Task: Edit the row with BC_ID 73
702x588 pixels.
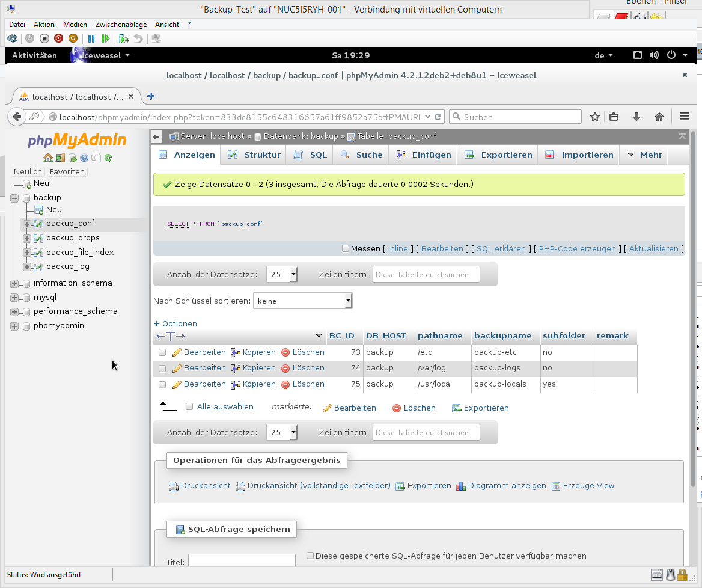Action: coord(199,352)
